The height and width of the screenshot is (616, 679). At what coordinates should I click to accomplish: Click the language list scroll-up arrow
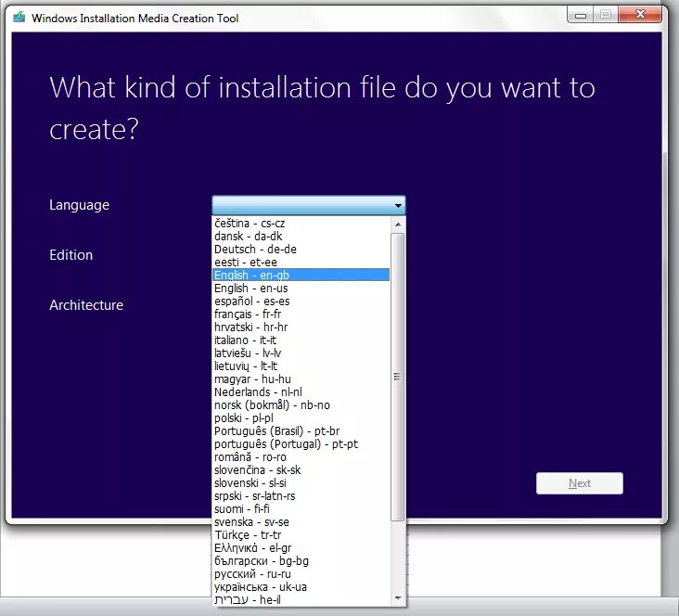[x=398, y=225]
